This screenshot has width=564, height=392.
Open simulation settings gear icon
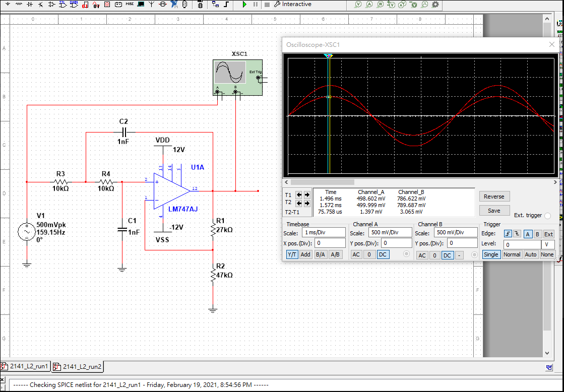click(435, 5)
